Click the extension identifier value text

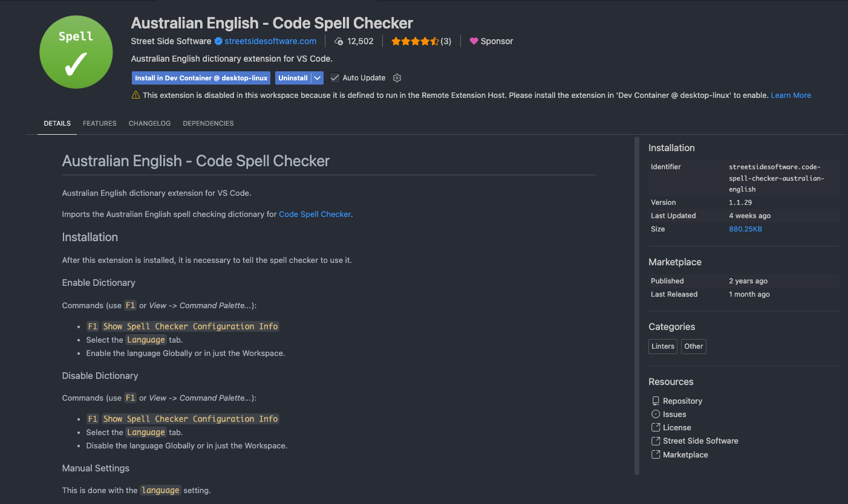(776, 178)
